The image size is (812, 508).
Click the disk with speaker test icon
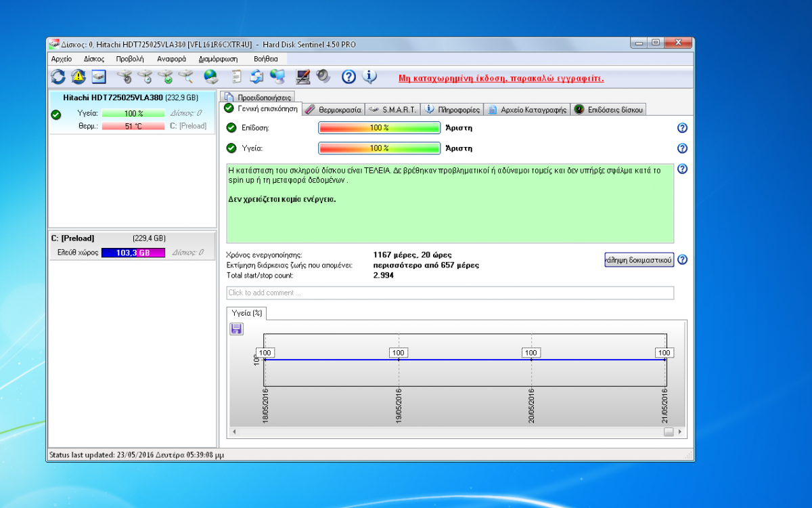click(x=124, y=77)
